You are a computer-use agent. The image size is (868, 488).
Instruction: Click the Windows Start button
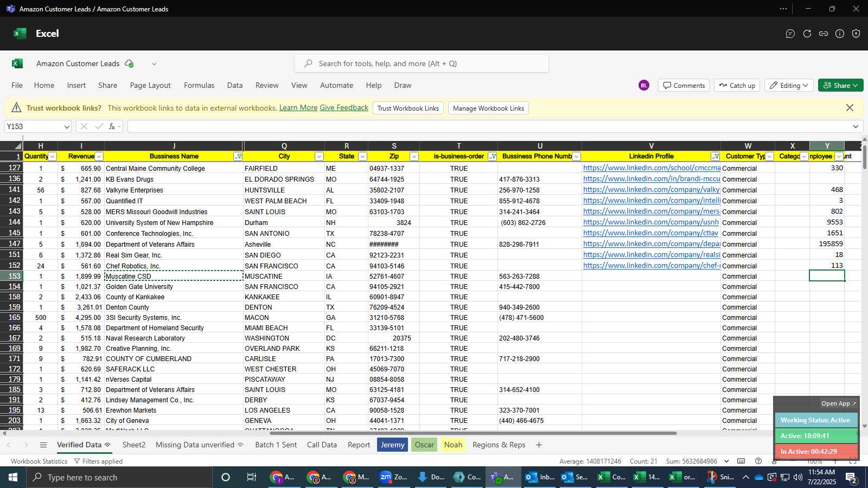[x=13, y=477]
